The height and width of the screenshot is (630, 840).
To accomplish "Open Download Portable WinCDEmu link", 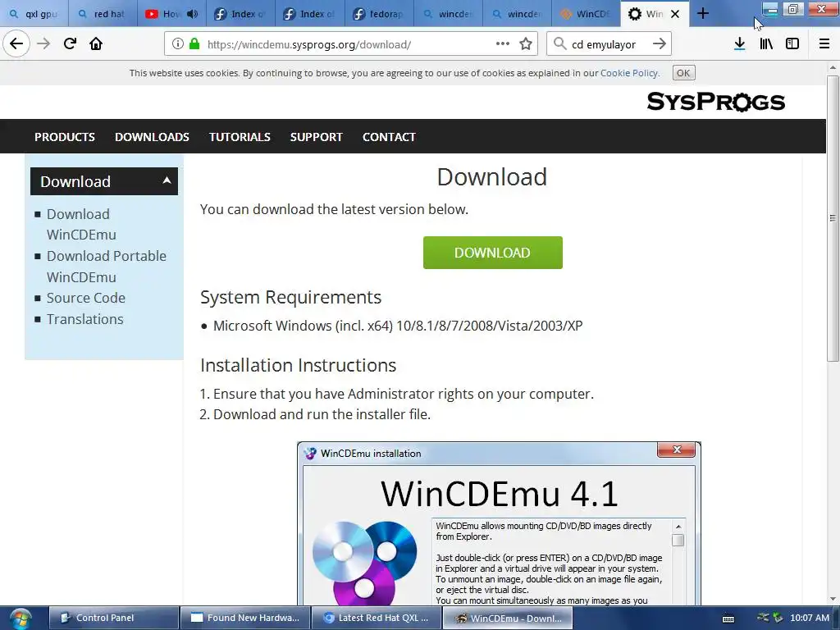I will pyautogui.click(x=106, y=267).
